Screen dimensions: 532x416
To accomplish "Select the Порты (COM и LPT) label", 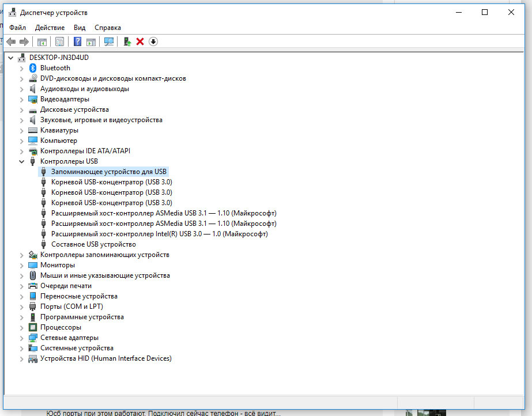I will point(71,307).
